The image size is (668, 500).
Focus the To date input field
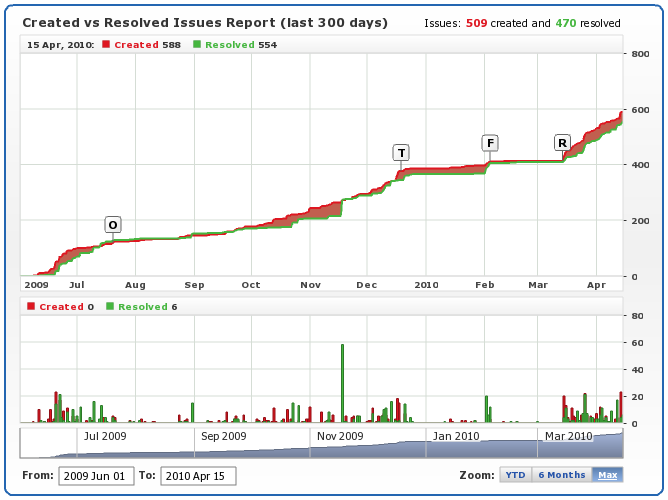pos(198,476)
